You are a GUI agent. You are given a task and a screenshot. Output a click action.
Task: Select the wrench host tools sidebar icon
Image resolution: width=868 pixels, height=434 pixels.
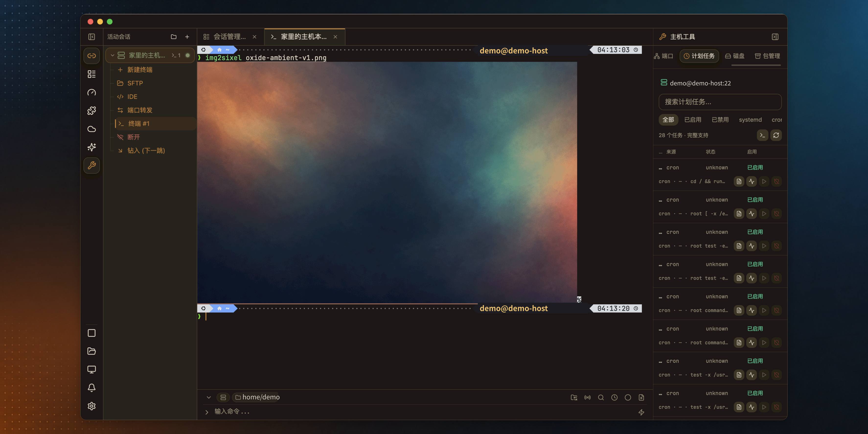click(92, 165)
